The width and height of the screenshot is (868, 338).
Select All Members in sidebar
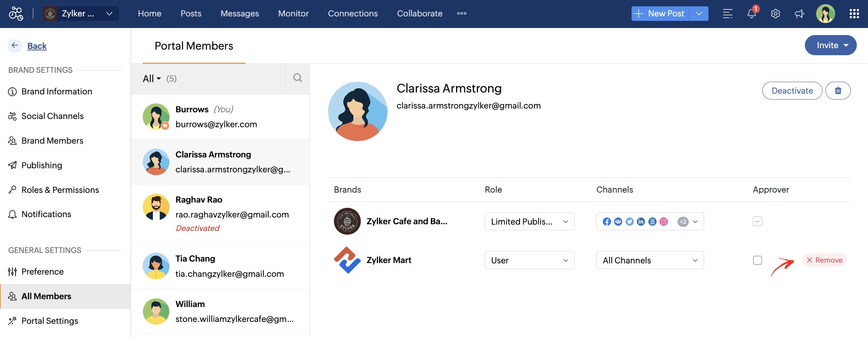65,296
